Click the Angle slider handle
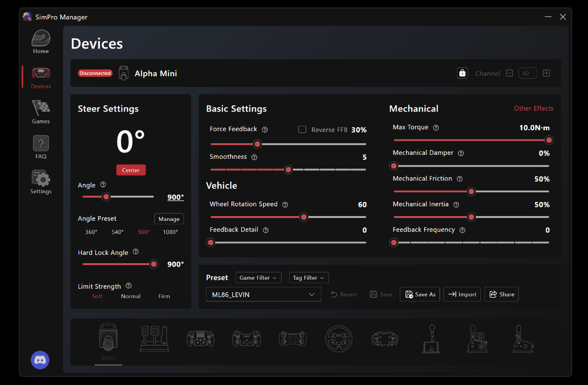This screenshot has width=588, height=385. click(x=106, y=197)
